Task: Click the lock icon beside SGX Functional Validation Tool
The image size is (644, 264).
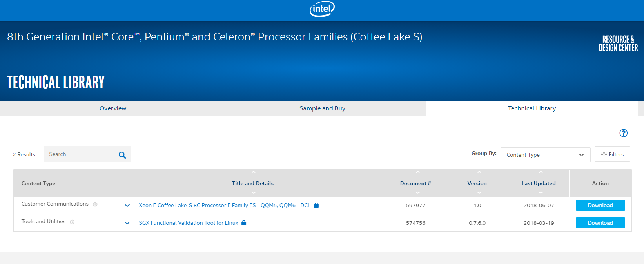Action: 244,223
